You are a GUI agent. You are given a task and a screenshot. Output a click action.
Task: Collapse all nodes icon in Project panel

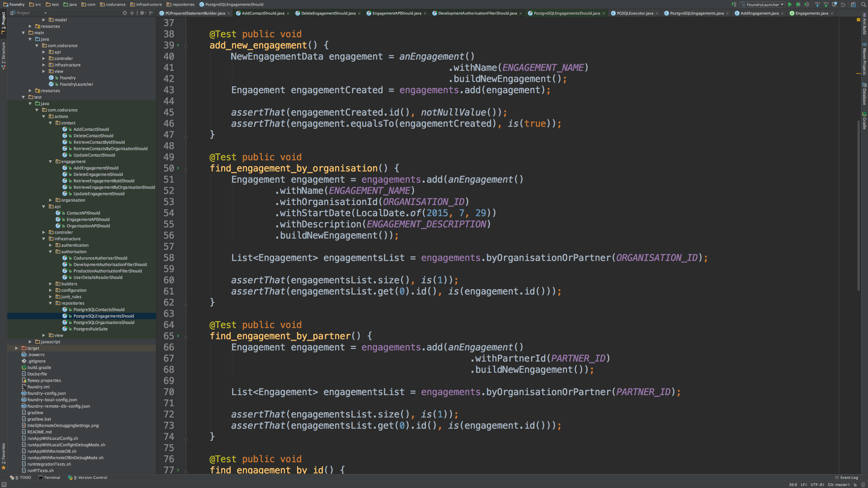[x=132, y=13]
